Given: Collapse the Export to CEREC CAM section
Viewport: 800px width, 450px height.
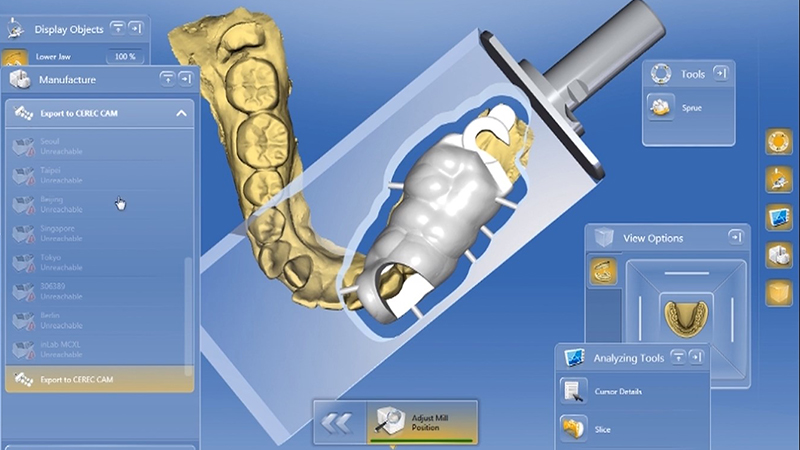Looking at the screenshot, I should pos(181,114).
